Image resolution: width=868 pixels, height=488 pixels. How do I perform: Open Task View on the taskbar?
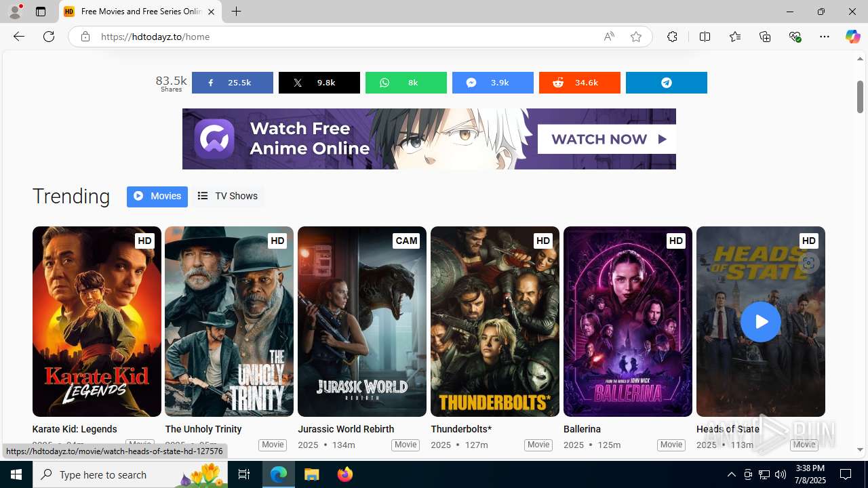point(244,474)
